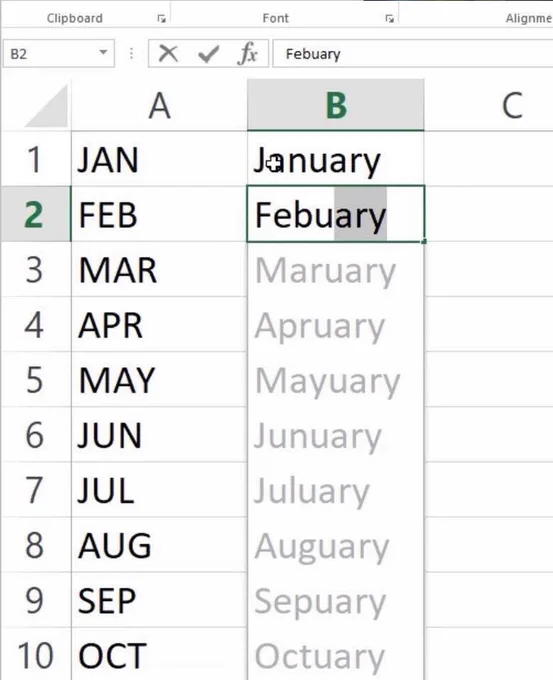This screenshot has width=553, height=680.
Task: Open Clipboard dialog launcher icon
Action: [x=161, y=18]
